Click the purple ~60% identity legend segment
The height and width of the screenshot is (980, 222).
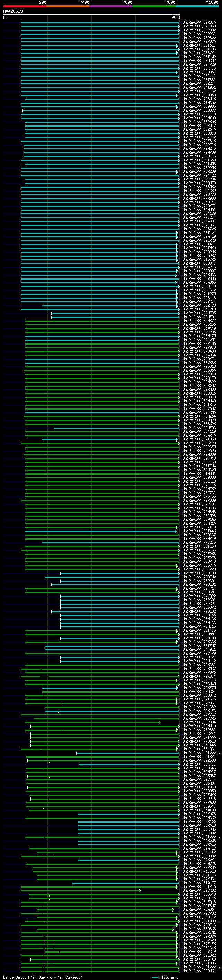[x=111, y=6]
